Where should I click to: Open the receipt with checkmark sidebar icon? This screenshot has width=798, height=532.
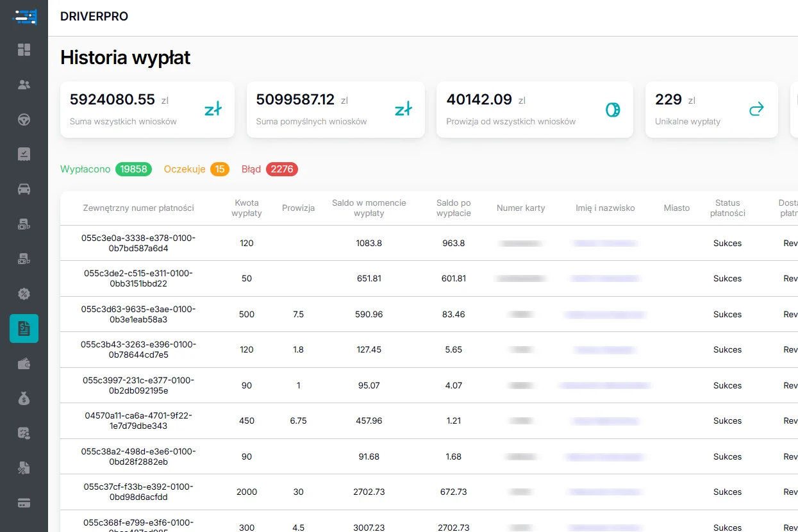(x=24, y=154)
